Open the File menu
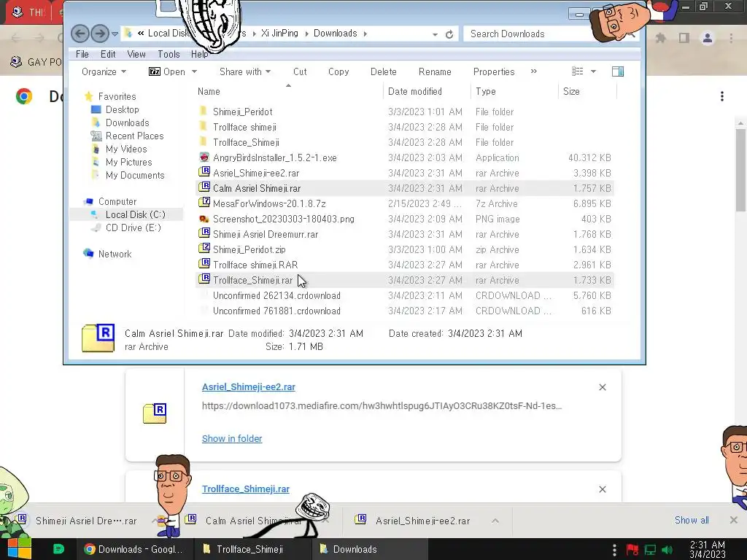This screenshot has width=747, height=560. [82, 54]
